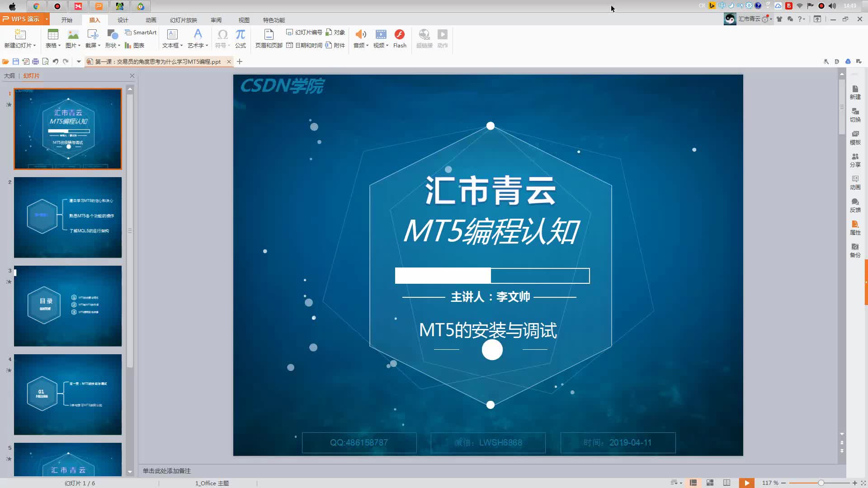Select the 艺术字 (WordArt) tool
The width and height of the screenshot is (868, 488).
tap(198, 38)
